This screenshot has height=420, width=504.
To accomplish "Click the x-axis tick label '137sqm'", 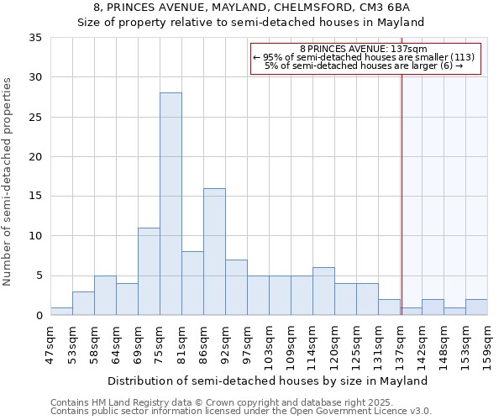I will click(400, 349).
